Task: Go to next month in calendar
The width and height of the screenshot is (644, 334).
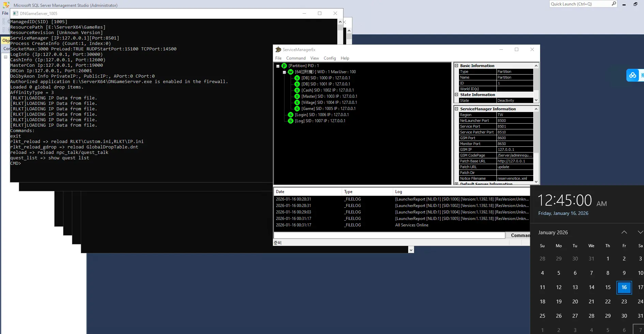Action: [x=640, y=232]
